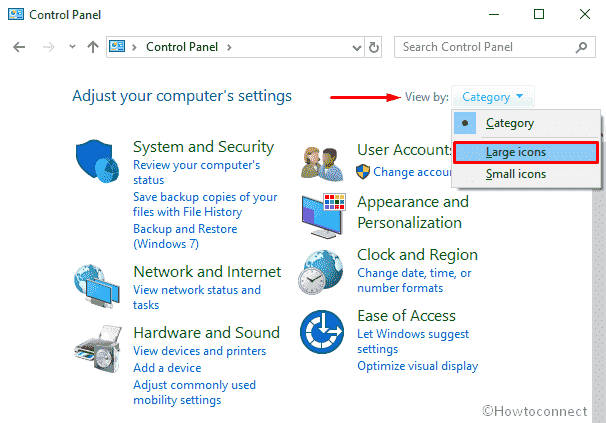Open Optimize visual display link
This screenshot has height=423, width=606.
pos(417,366)
